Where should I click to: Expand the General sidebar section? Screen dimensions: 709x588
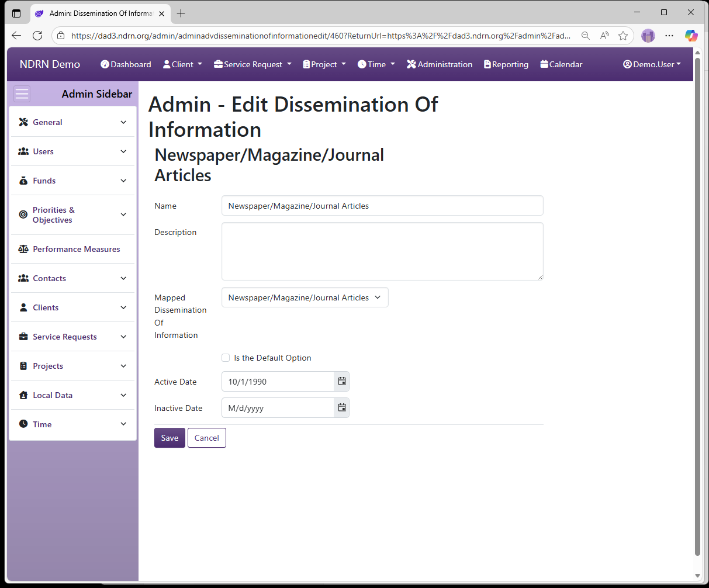[73, 122]
